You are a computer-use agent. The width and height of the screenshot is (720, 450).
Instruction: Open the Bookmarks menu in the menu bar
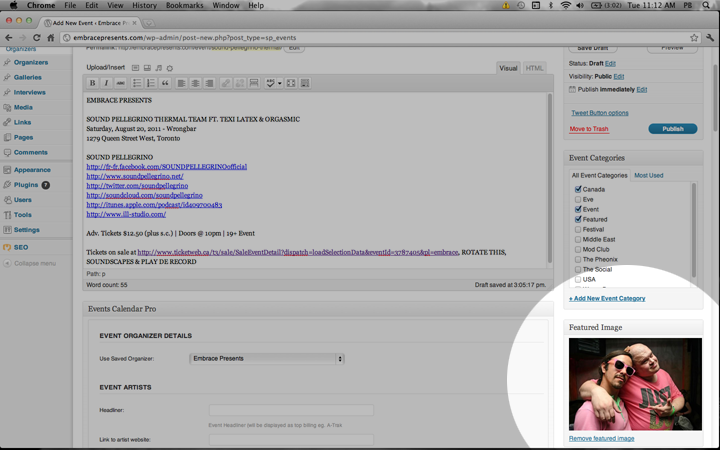click(184, 6)
